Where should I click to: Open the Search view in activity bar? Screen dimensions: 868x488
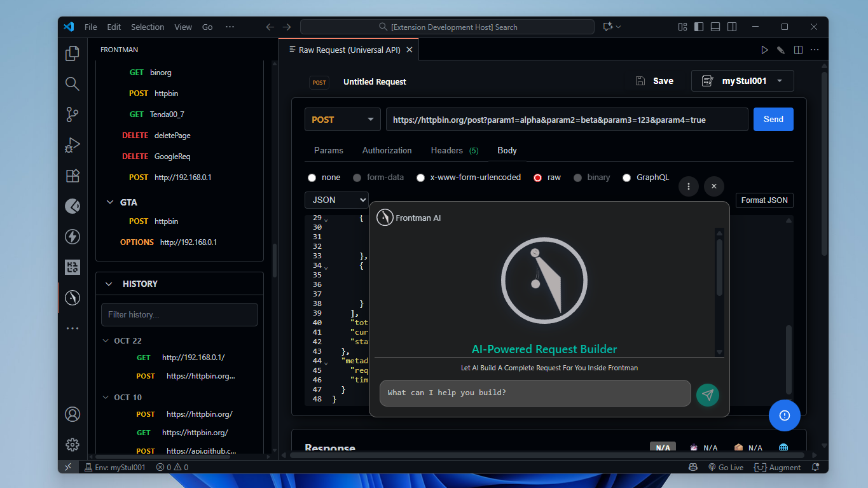click(72, 84)
